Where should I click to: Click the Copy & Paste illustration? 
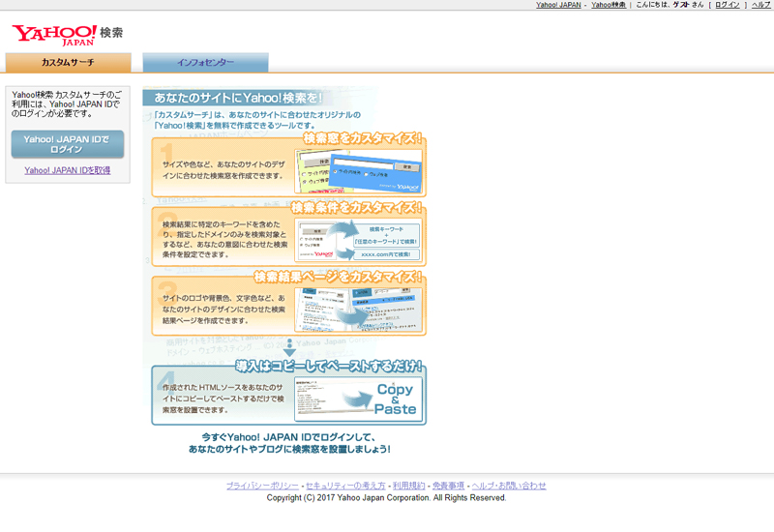(x=358, y=399)
